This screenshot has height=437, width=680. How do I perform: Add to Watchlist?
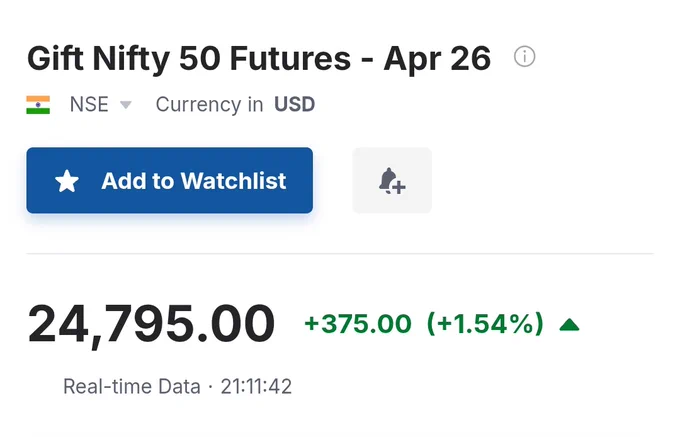click(170, 180)
